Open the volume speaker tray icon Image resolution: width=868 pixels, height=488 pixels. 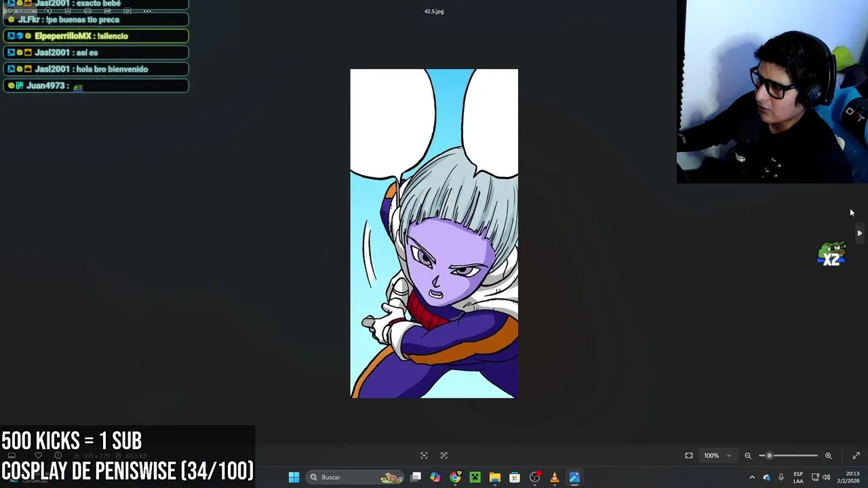(x=827, y=477)
